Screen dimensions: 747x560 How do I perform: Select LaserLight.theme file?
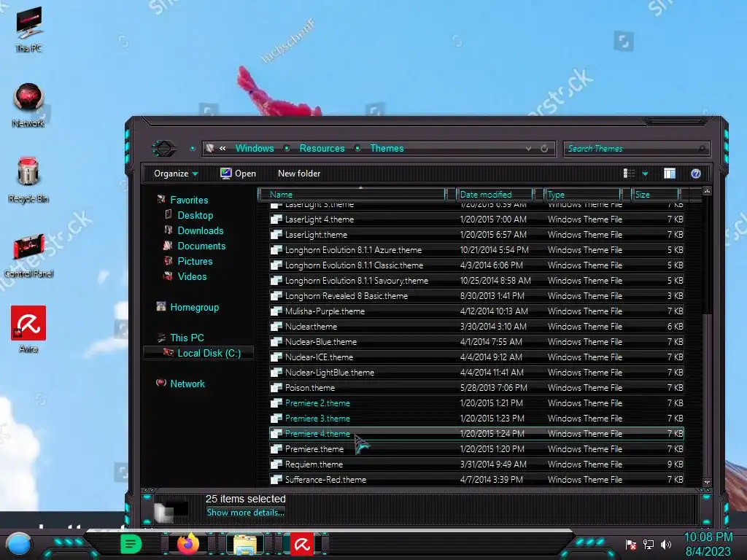coord(476,234)
